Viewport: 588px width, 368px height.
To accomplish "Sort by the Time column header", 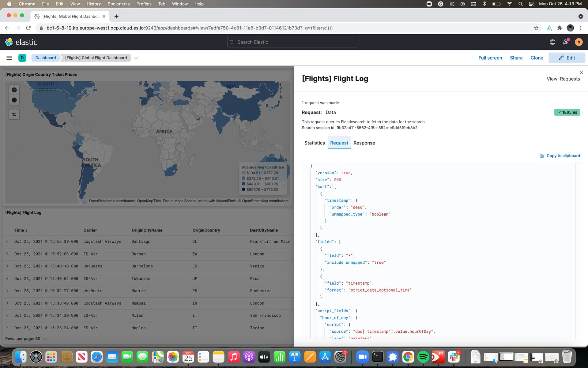I will [21, 230].
